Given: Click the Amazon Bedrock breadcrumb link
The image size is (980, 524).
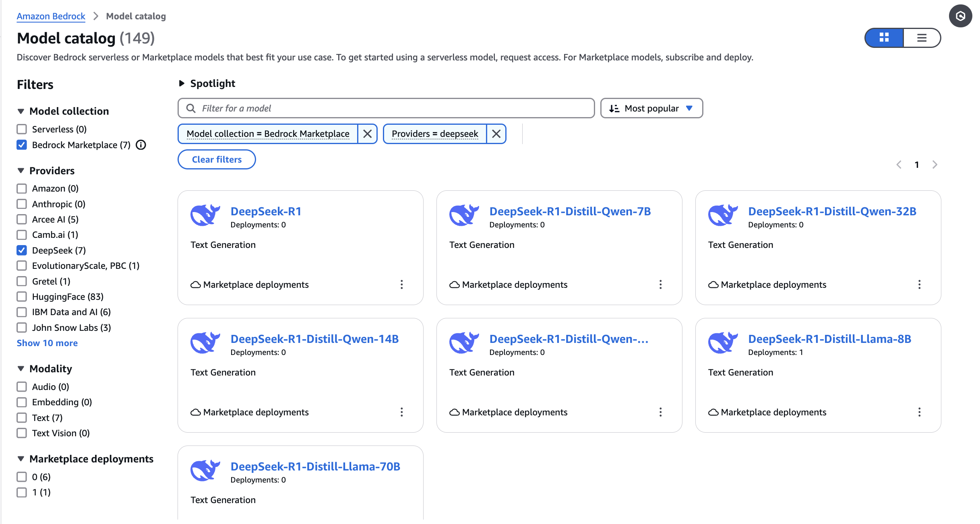Looking at the screenshot, I should [x=51, y=16].
